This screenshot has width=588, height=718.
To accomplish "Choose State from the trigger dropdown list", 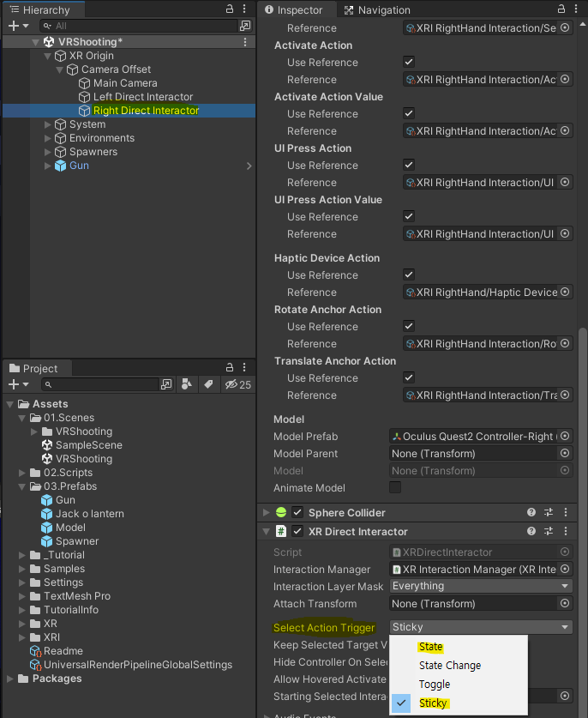I will [459, 647].
